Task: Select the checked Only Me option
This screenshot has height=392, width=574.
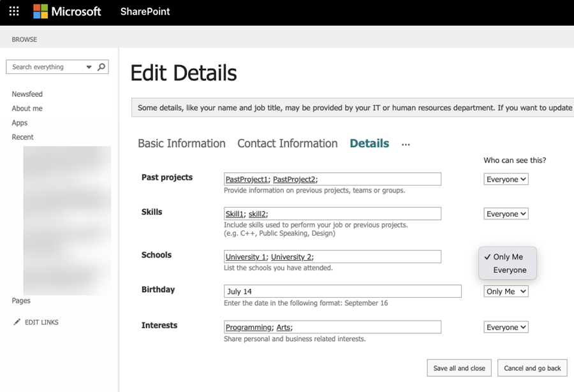Action: (x=508, y=257)
